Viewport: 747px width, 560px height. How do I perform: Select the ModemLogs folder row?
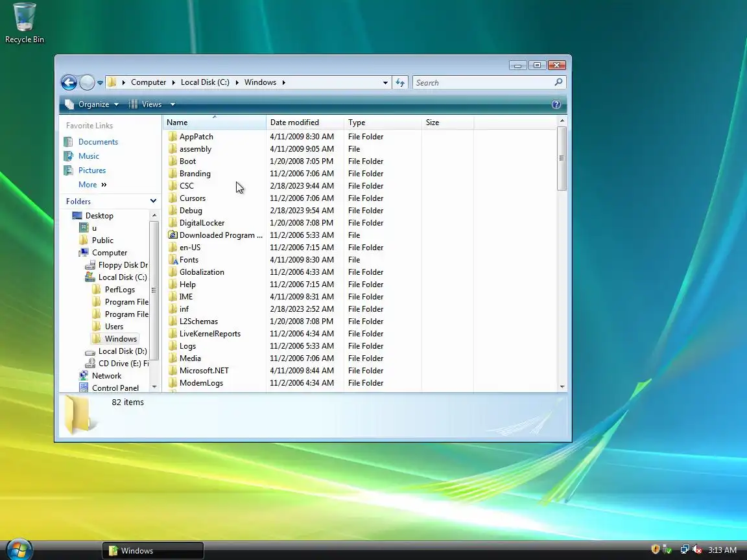pos(319,383)
